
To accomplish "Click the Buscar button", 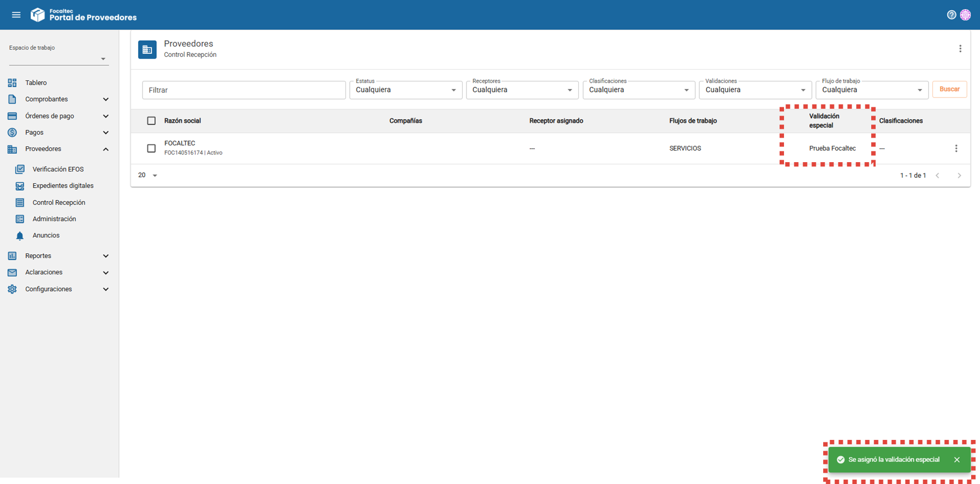I will pyautogui.click(x=949, y=89).
